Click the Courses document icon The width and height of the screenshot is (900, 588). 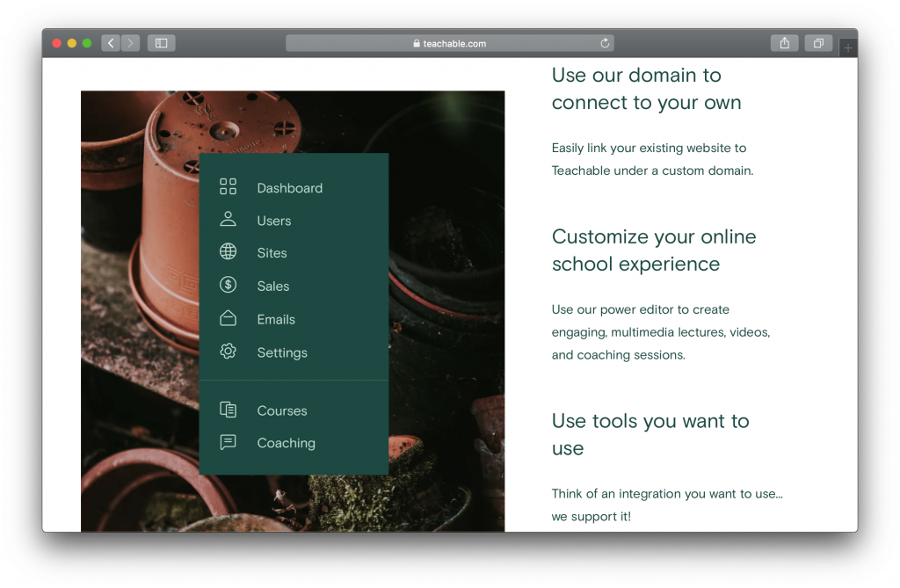(228, 410)
